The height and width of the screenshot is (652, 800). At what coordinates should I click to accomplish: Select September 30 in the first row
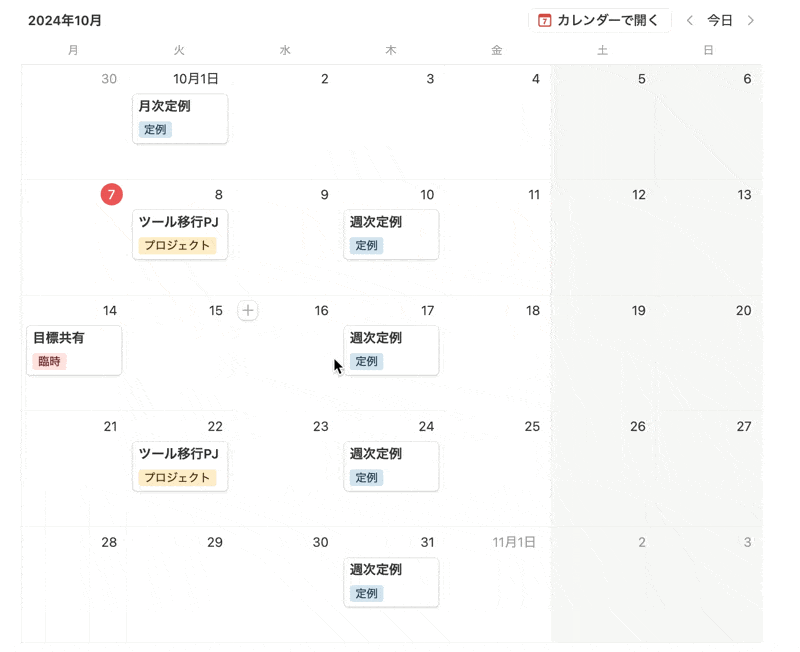point(109,79)
